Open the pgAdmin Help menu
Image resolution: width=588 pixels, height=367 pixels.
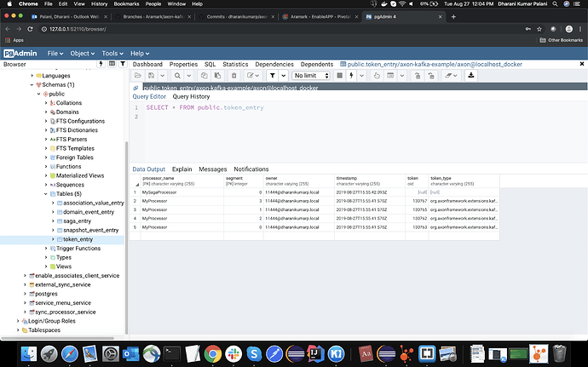[140, 54]
